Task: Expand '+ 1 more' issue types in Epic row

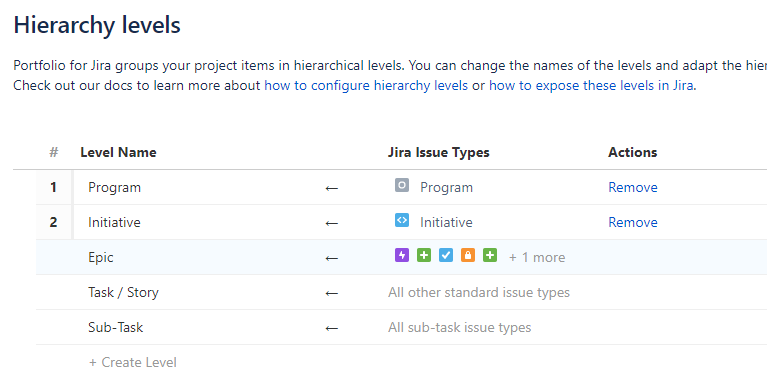Action: coord(537,257)
